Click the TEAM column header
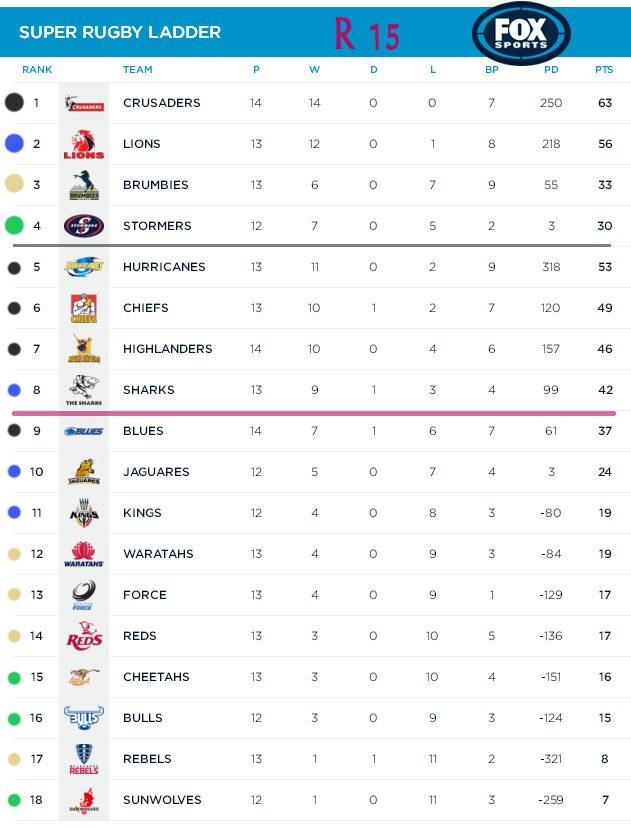The height and width of the screenshot is (828, 631). [138, 70]
